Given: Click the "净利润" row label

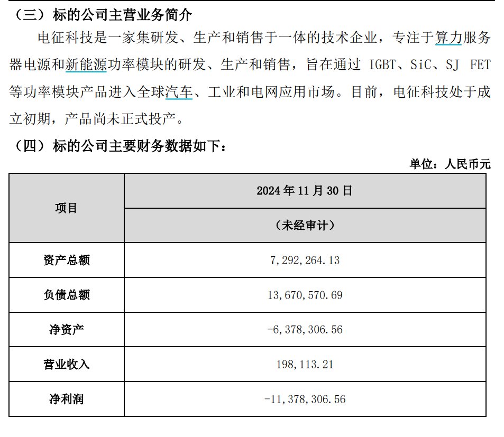Looking at the screenshot, I should 67,399.
